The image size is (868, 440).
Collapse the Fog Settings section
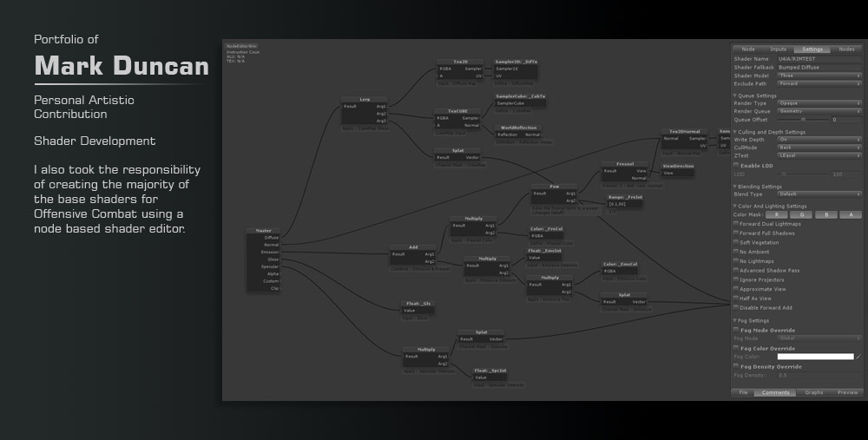pyautogui.click(x=735, y=320)
